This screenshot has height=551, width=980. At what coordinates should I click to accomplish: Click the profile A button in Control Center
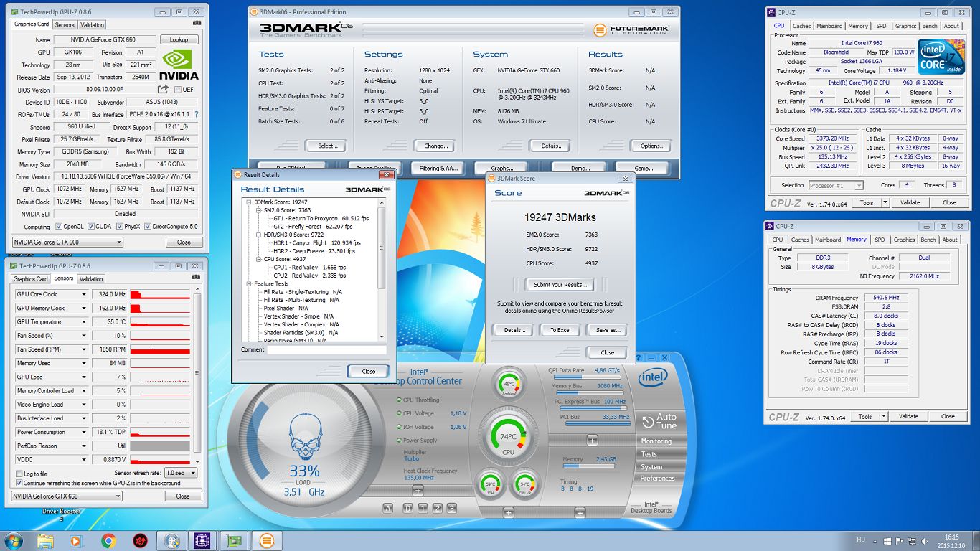click(388, 508)
